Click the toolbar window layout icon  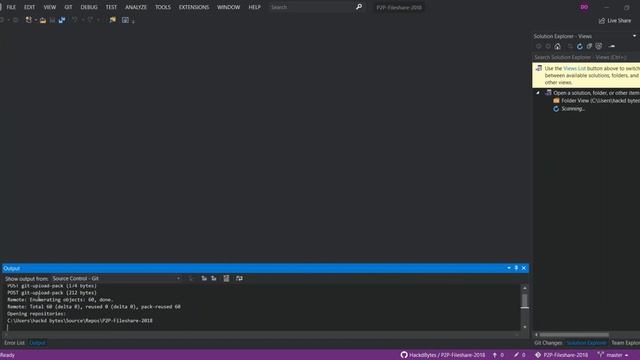125,20
